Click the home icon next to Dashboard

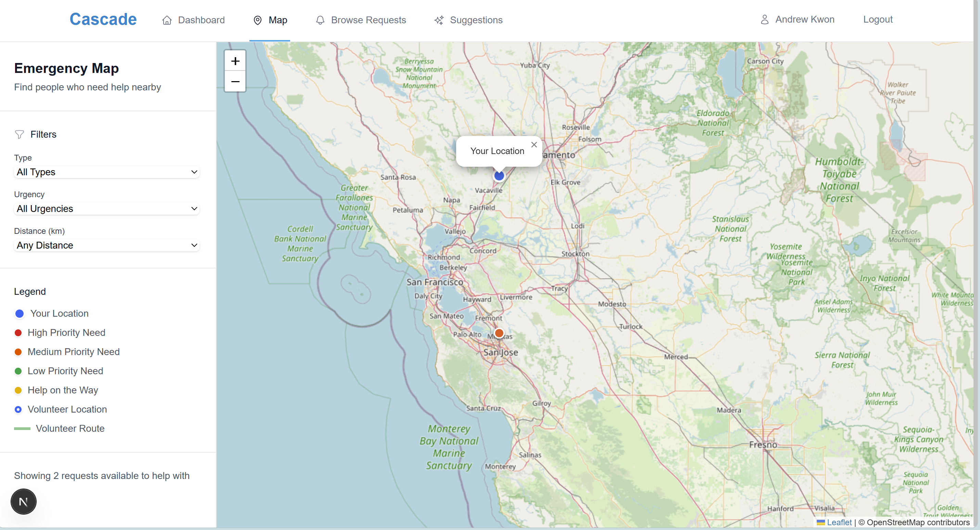point(167,20)
